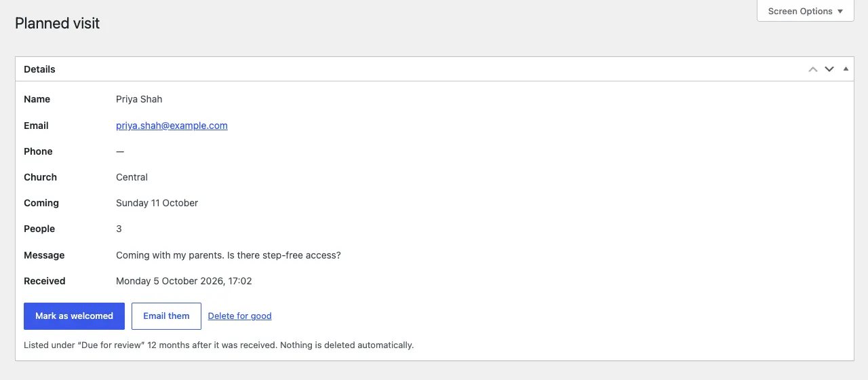Click the Sunday 11 October date
The width and height of the screenshot is (868, 380).
coord(157,203)
